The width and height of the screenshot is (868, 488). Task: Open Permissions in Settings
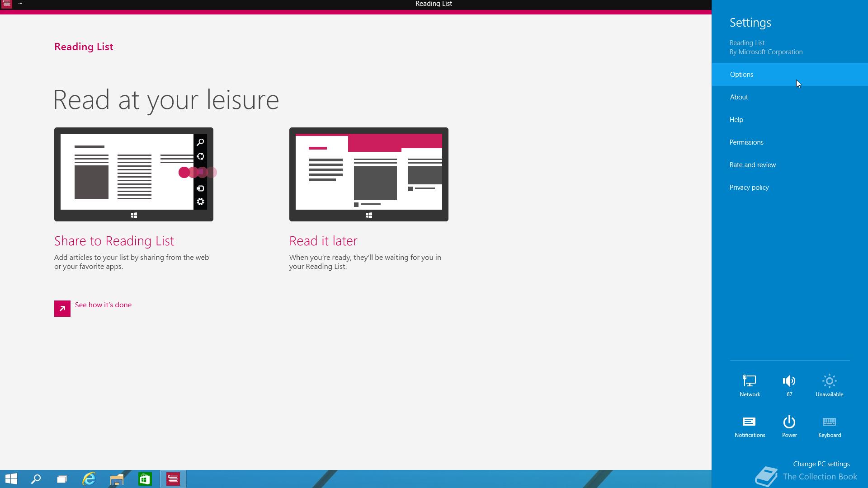pyautogui.click(x=746, y=142)
